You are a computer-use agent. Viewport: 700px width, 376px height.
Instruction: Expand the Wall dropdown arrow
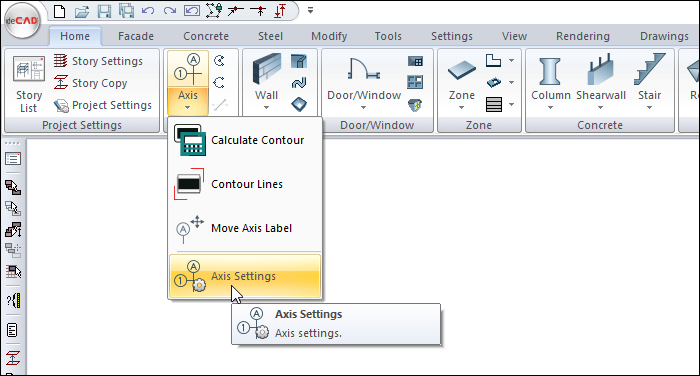pyautogui.click(x=267, y=108)
